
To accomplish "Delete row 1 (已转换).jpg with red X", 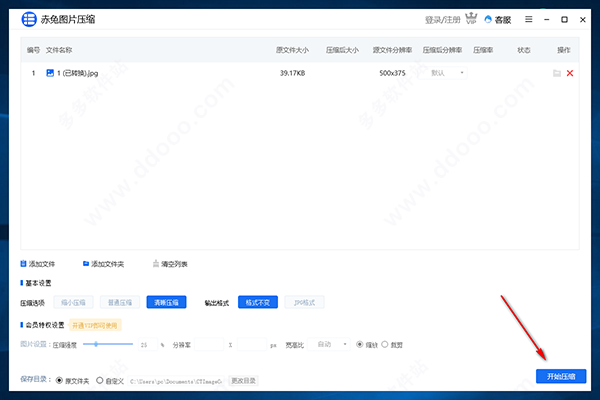I will (570, 73).
